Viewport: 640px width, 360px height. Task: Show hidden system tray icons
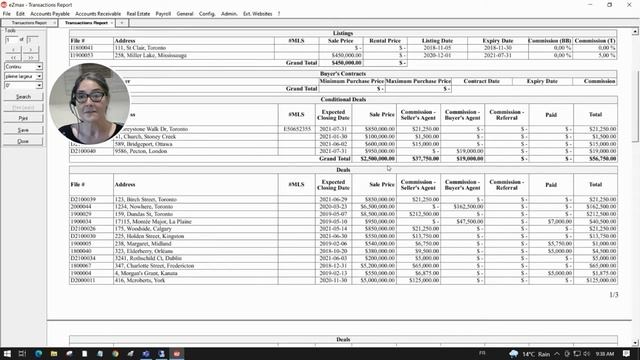coord(557,354)
